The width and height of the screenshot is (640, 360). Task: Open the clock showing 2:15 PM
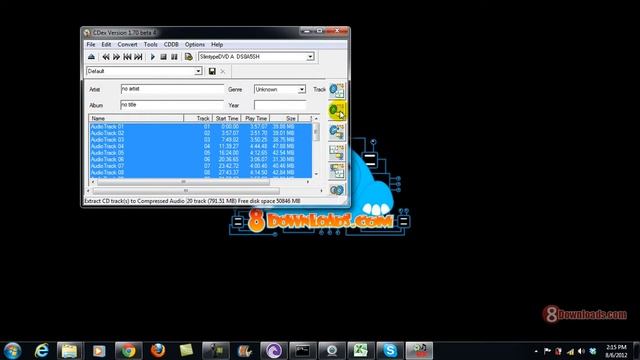616,351
